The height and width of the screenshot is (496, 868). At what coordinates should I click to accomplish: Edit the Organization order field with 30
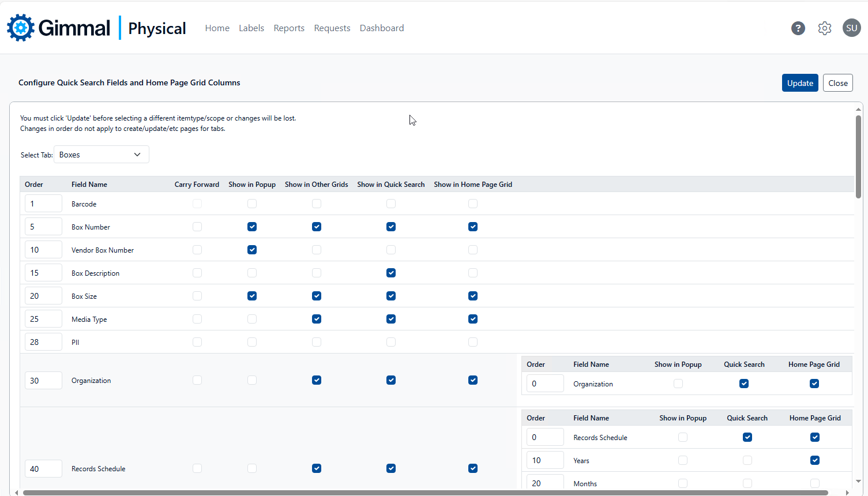pyautogui.click(x=43, y=381)
